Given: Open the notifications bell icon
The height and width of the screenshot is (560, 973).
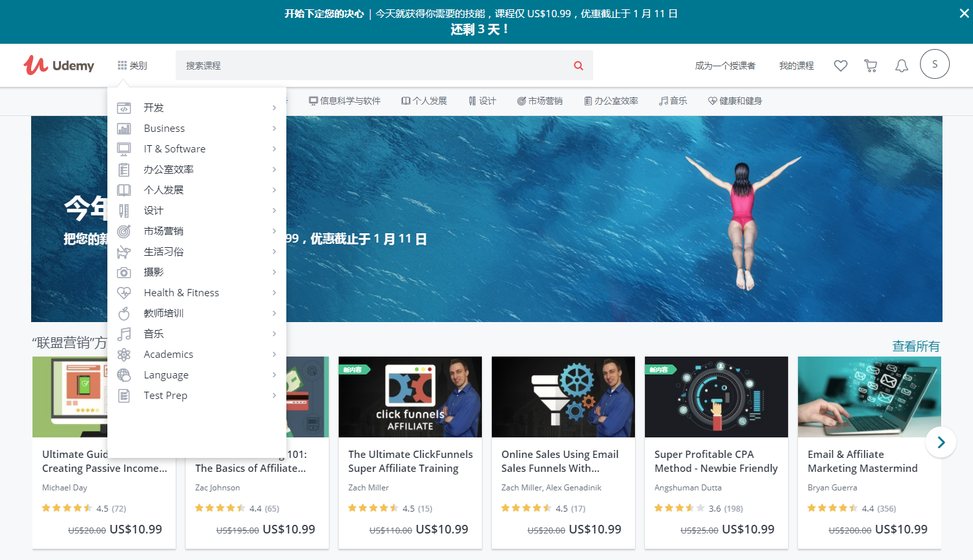Looking at the screenshot, I should coord(901,66).
